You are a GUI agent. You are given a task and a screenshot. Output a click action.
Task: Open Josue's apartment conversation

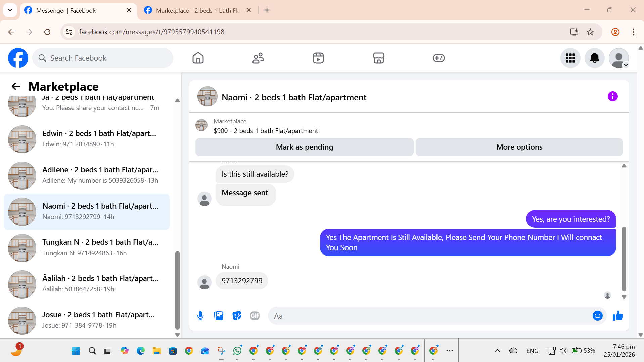pos(87,320)
